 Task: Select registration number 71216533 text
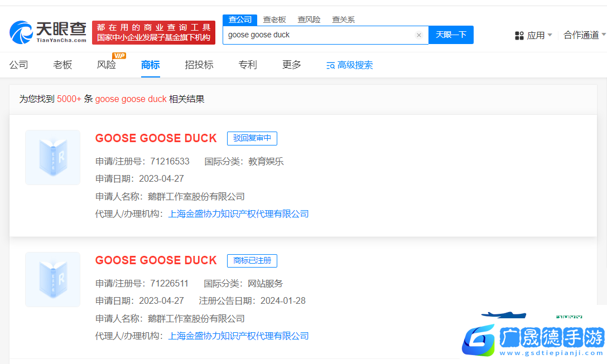coord(170,161)
